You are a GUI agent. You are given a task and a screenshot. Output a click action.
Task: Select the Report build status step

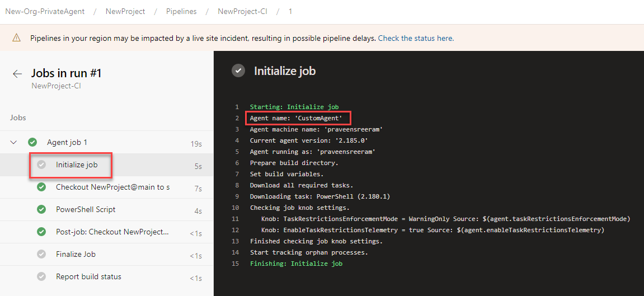click(x=88, y=276)
